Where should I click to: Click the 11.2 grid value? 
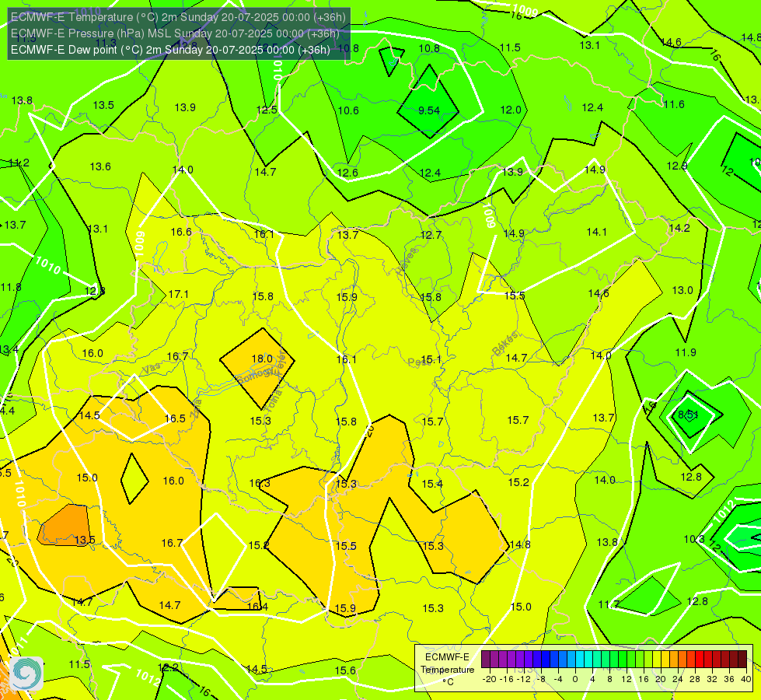[19, 163]
